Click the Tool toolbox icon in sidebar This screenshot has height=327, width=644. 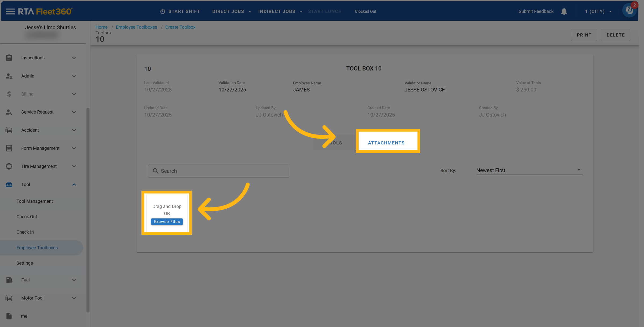(x=9, y=184)
